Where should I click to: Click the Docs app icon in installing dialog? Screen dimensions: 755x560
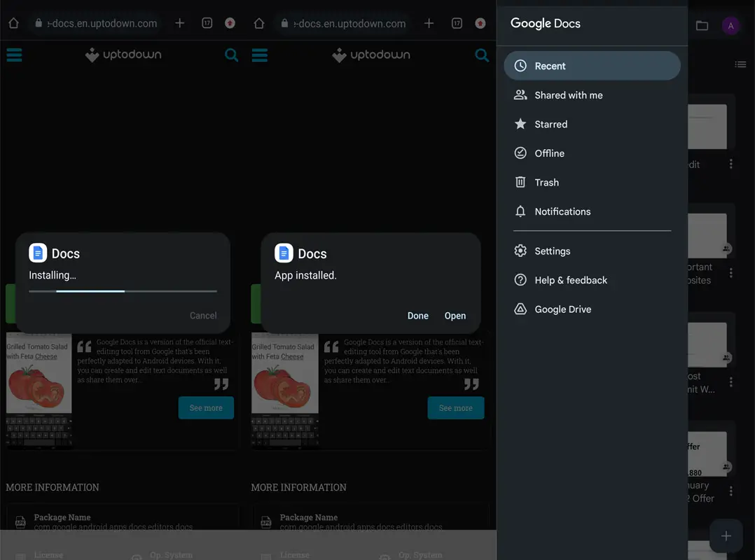pyautogui.click(x=38, y=253)
